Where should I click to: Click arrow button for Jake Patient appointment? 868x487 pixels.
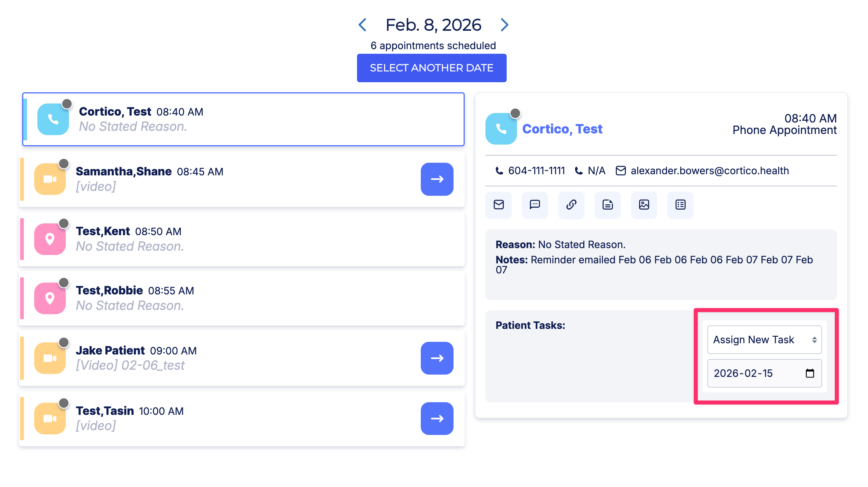pyautogui.click(x=437, y=358)
